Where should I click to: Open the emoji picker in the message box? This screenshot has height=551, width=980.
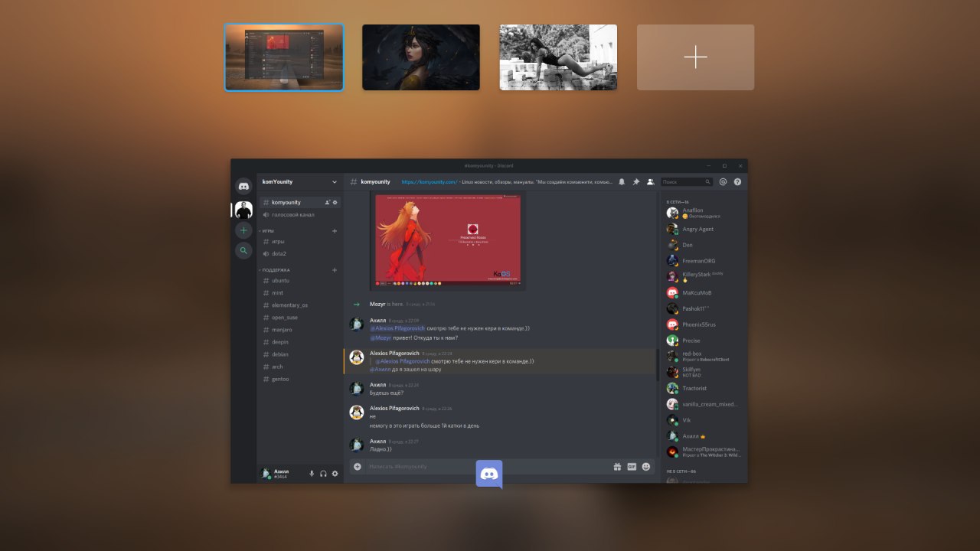646,466
